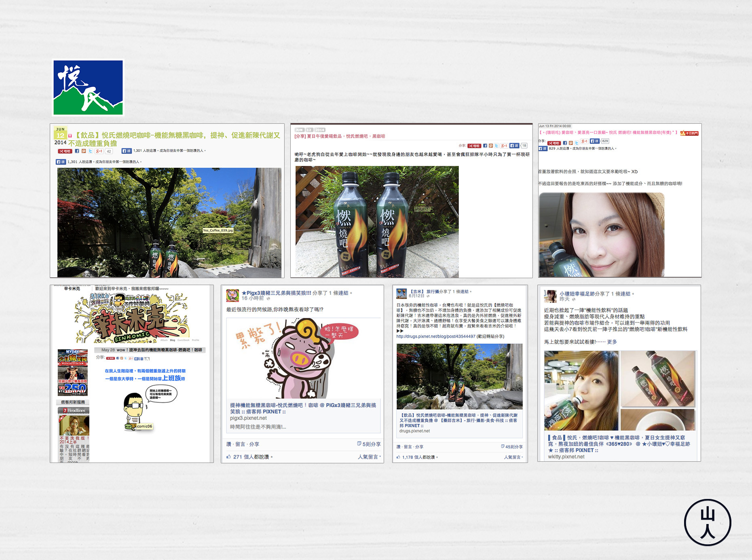Click the 山人 circular logo
752x560 pixels.
tap(707, 522)
